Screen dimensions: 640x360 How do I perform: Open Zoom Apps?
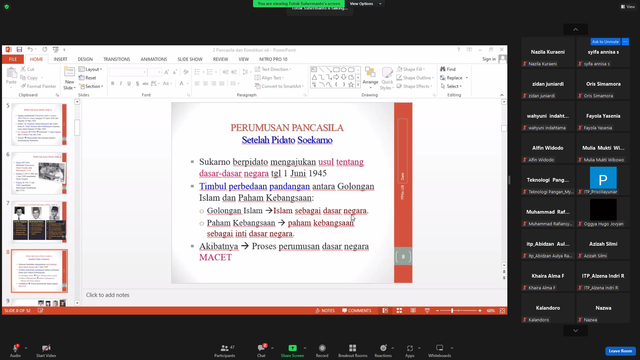409,350
